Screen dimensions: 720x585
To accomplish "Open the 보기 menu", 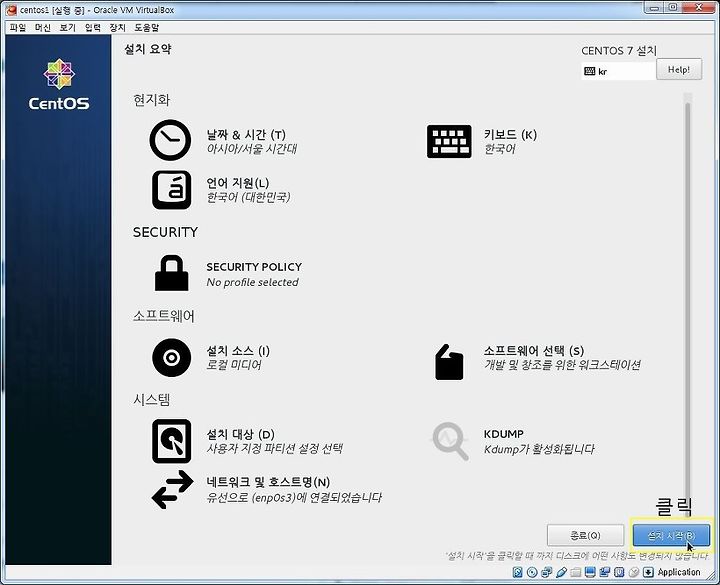I will coord(68,28).
